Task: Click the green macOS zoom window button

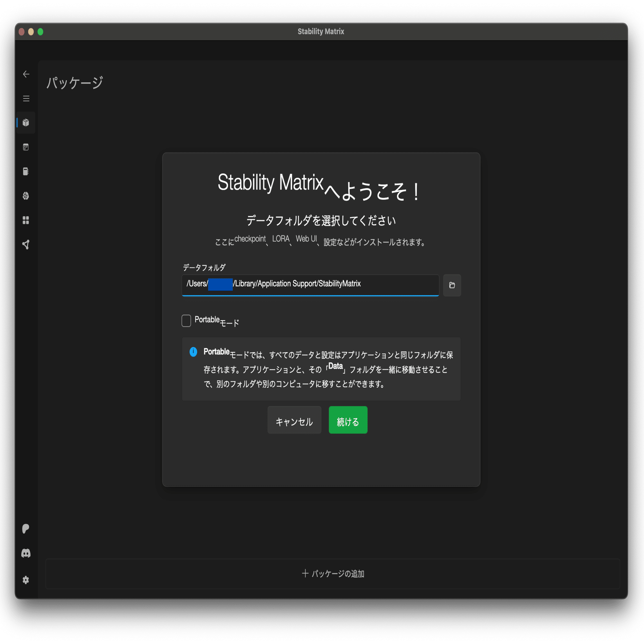Action: pos(40,32)
